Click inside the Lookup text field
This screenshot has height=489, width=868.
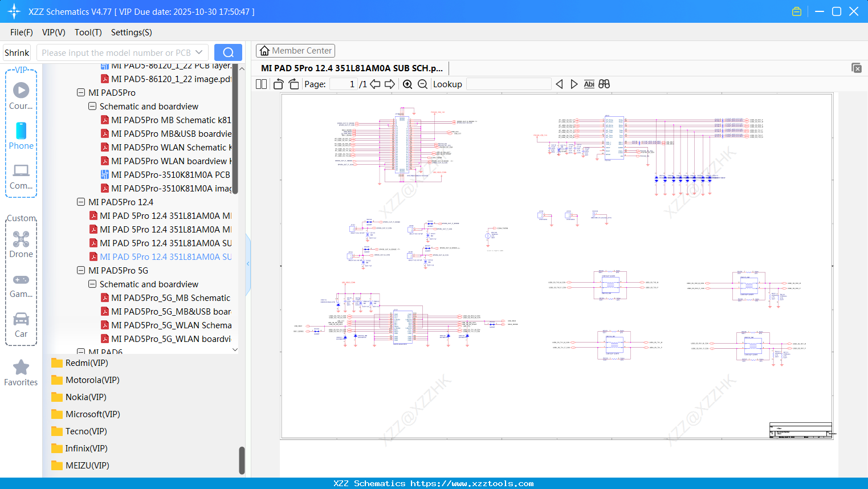pyautogui.click(x=508, y=84)
